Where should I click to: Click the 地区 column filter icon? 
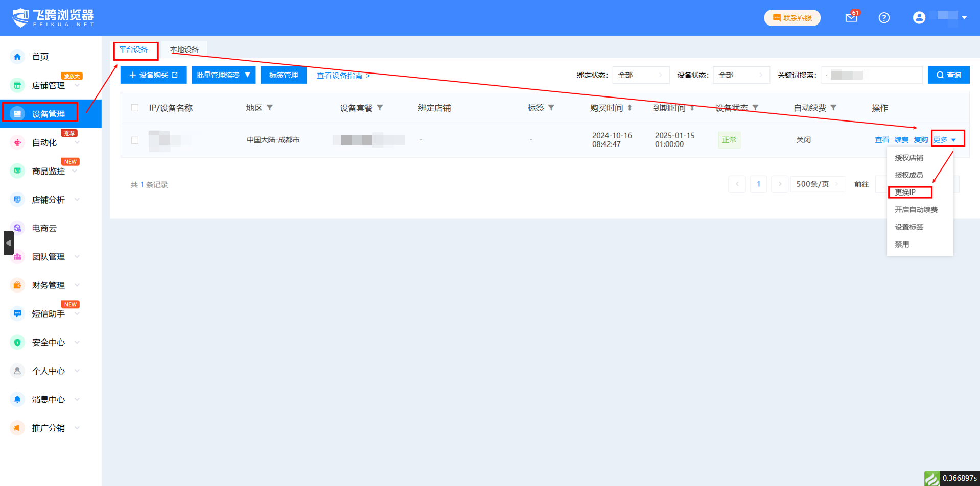(270, 108)
